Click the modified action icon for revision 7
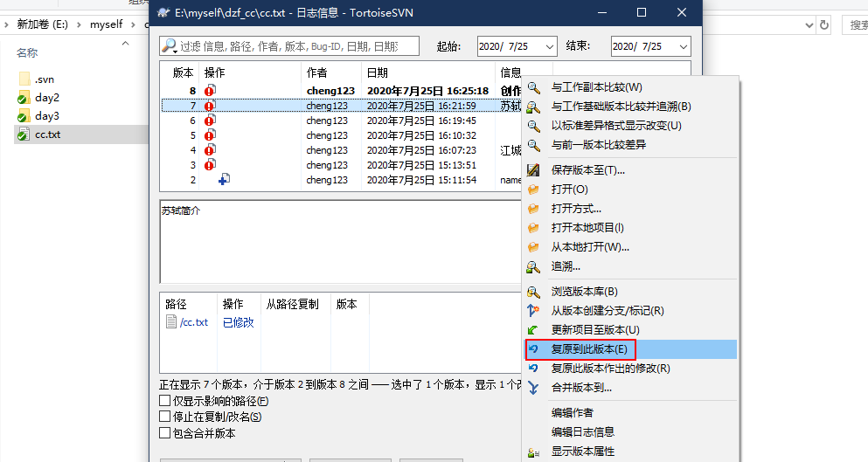The width and height of the screenshot is (868, 462). tap(210, 106)
